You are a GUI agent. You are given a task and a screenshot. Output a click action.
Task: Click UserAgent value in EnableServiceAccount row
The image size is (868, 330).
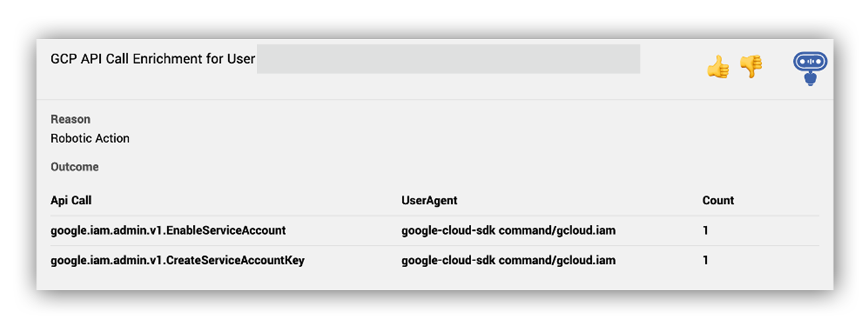(508, 231)
